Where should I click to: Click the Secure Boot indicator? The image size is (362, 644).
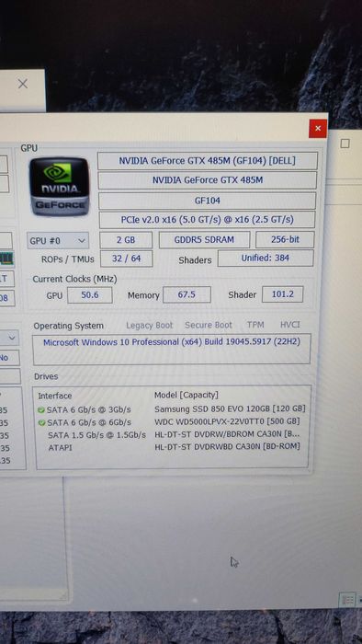click(209, 325)
